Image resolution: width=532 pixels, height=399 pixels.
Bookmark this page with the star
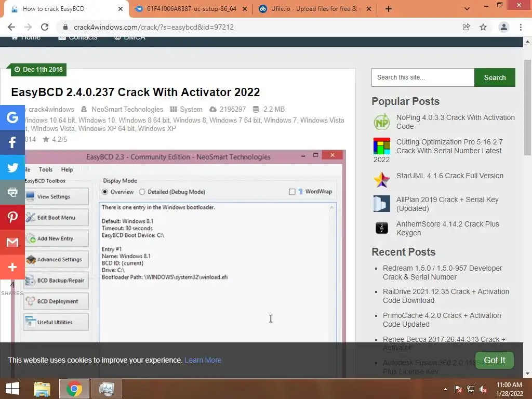coord(483,27)
